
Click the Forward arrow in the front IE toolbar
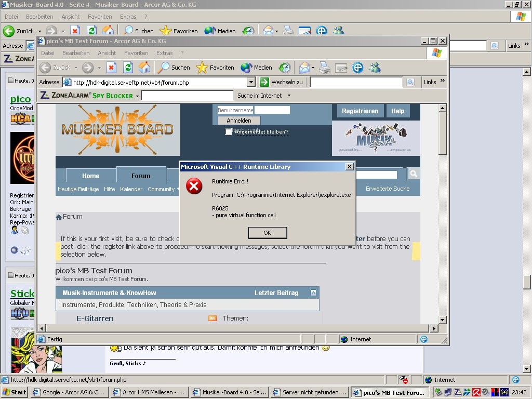[87, 68]
